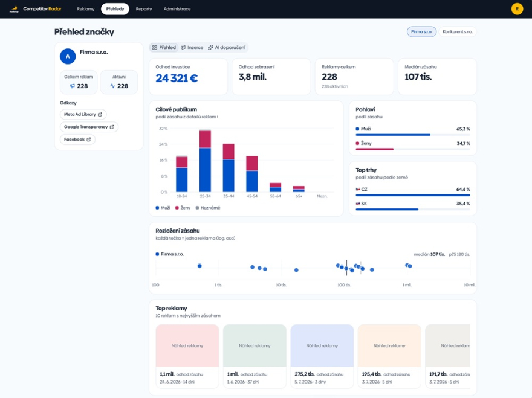Click the Medián zásahu 107 tis. card

pyautogui.click(x=437, y=77)
